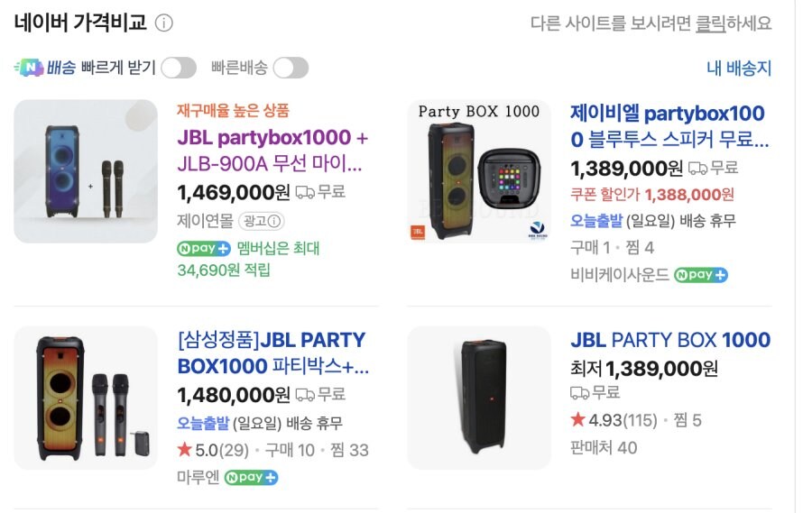Click the N배송 badge icon
This screenshot has width=812, height=513.
click(30, 68)
